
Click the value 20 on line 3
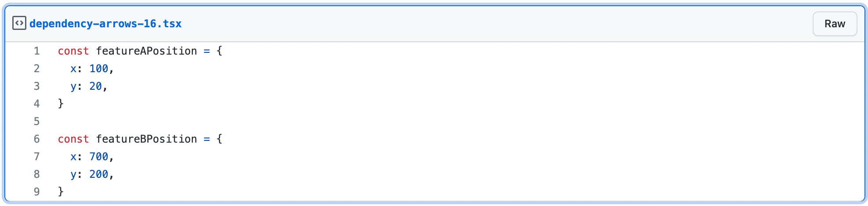tap(96, 86)
